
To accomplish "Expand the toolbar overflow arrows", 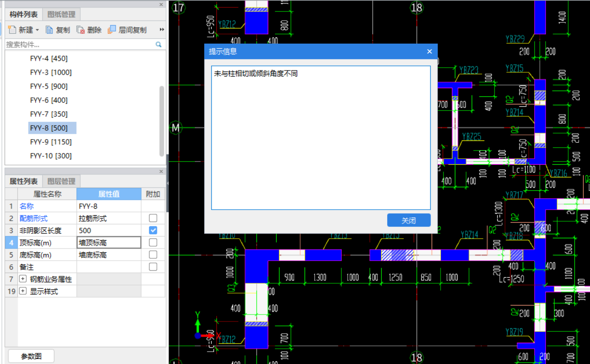I will 162,30.
